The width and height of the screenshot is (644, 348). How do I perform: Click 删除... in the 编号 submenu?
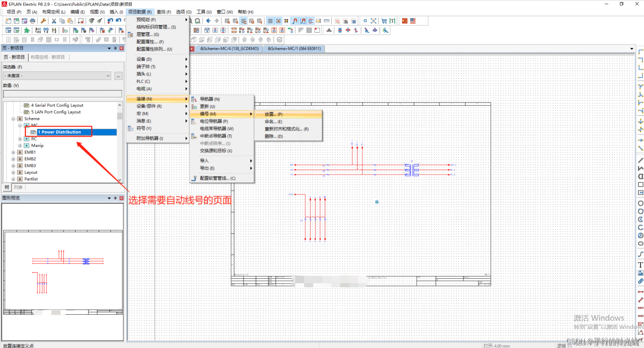coord(288,136)
